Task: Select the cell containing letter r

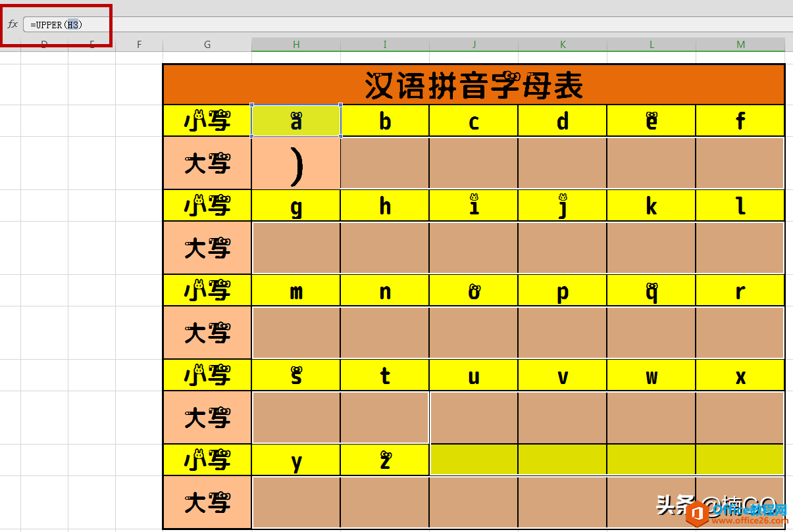Action: pos(740,291)
